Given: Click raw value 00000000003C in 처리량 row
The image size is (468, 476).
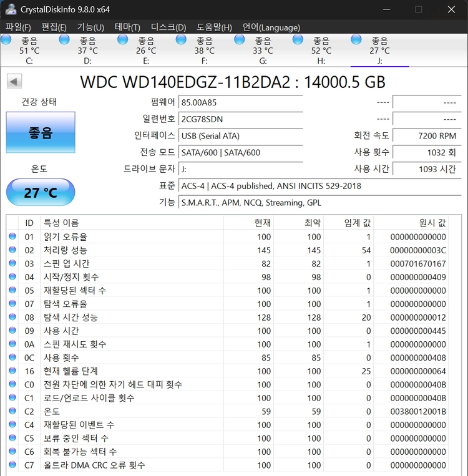Looking at the screenshot, I should (x=418, y=250).
